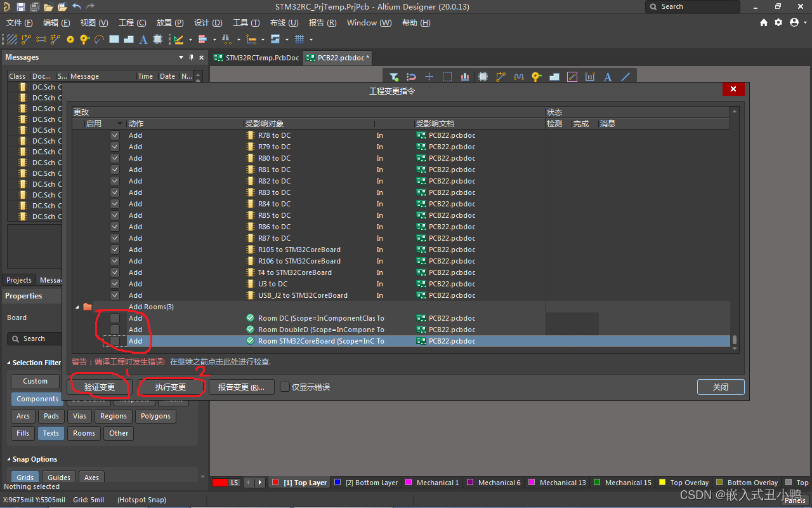Image resolution: width=812 pixels, height=508 pixels.
Task: Open the LS layer set dropdown
Action: (x=235, y=483)
